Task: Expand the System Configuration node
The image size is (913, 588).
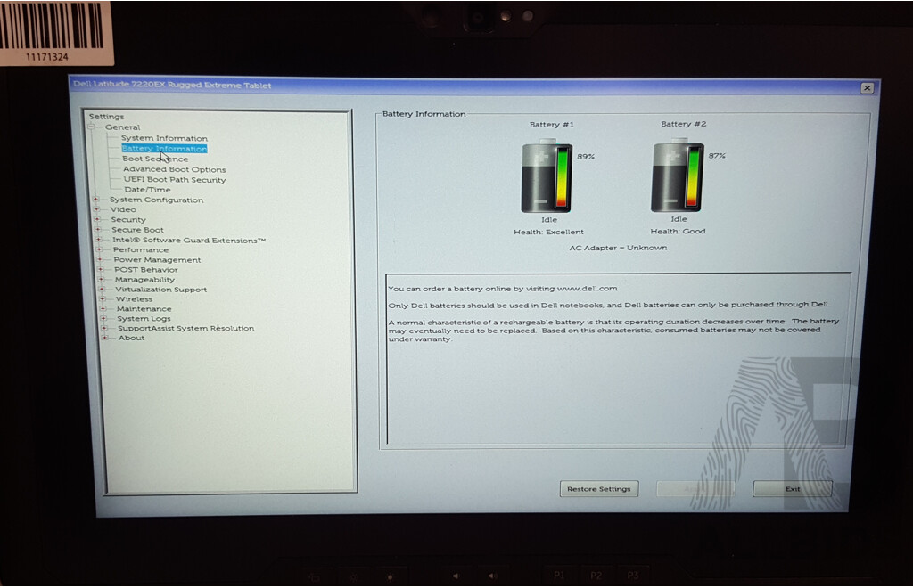Action: pyautogui.click(x=96, y=200)
